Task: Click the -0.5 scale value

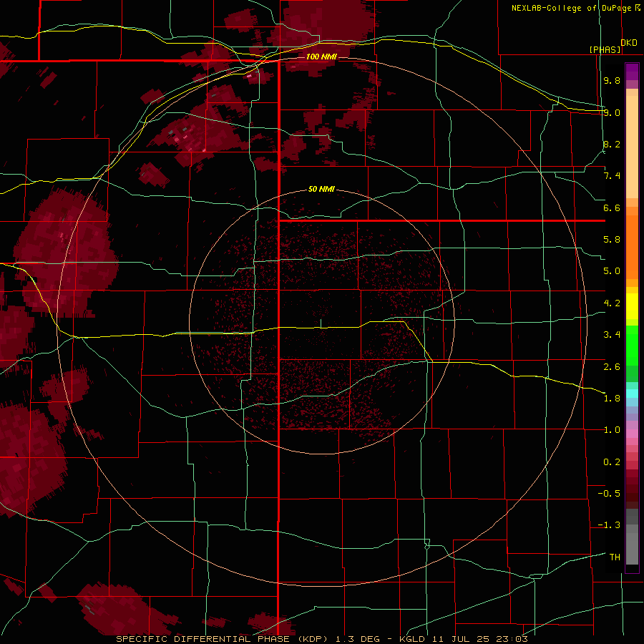Action: 609,493
